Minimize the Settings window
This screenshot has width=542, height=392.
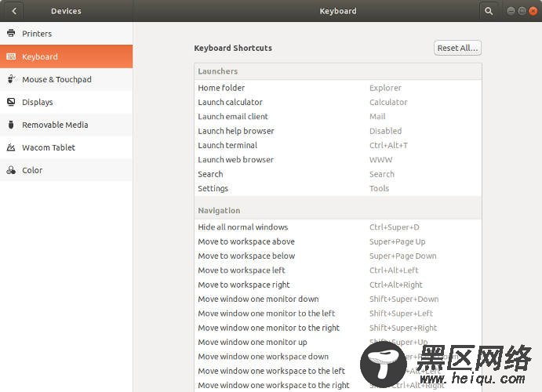click(x=511, y=11)
